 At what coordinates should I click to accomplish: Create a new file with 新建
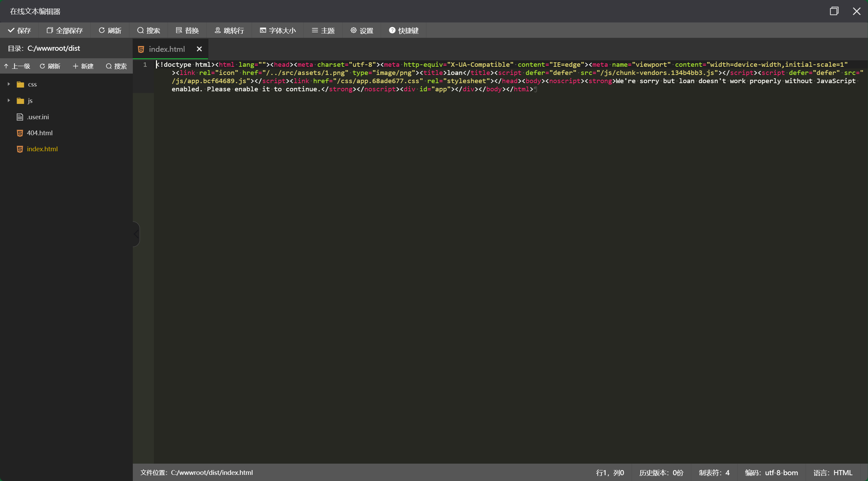point(83,66)
